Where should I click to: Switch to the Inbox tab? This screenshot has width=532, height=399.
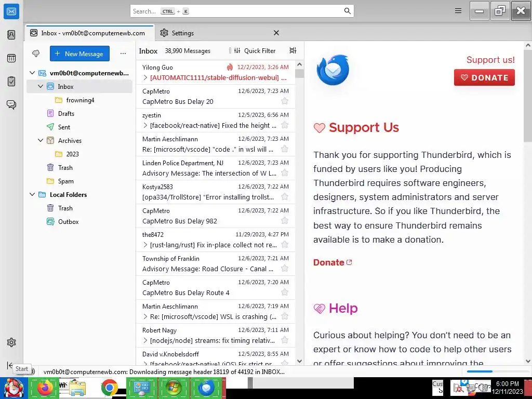pos(89,33)
